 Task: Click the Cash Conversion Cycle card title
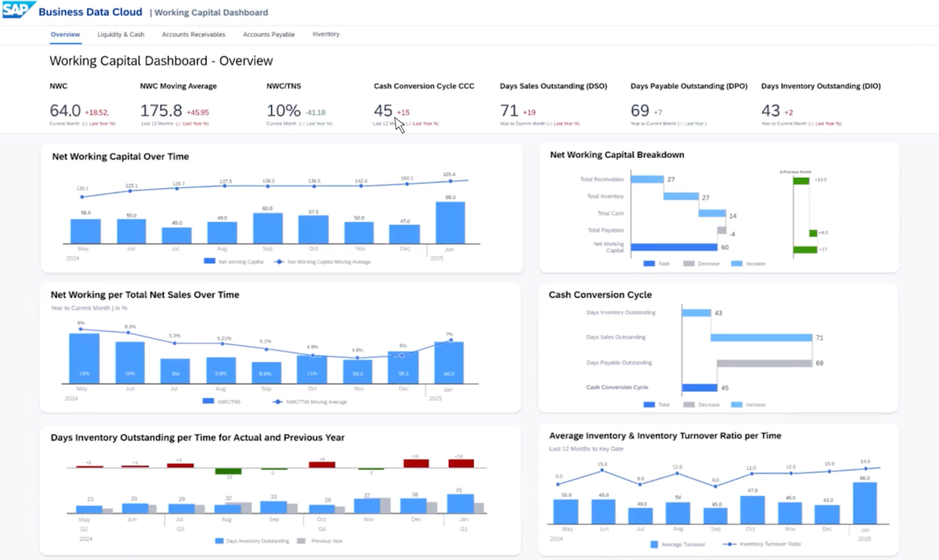pos(600,295)
